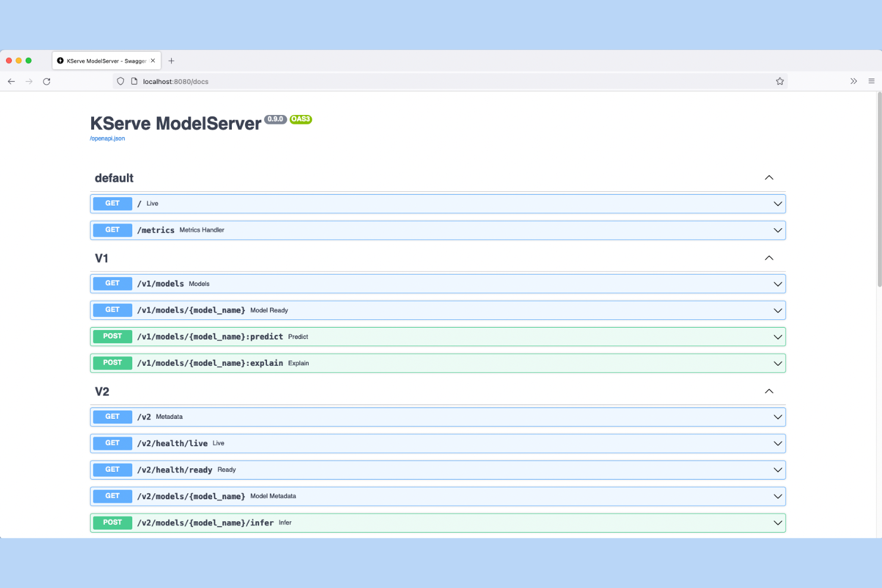
Task: Expand the /metrics endpoint chevron
Action: tap(778, 231)
